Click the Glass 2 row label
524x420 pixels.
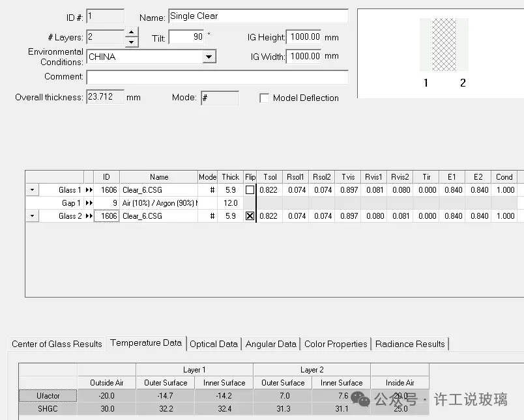(x=70, y=216)
